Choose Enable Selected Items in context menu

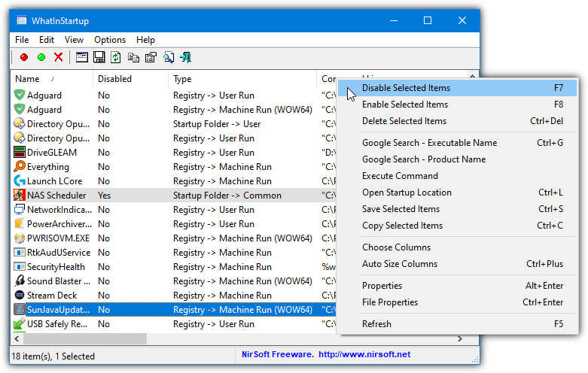[458, 105]
